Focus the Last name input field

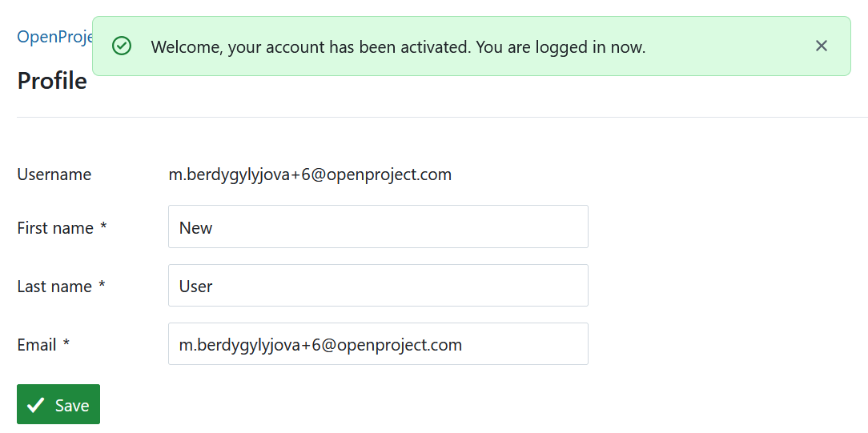(x=378, y=286)
